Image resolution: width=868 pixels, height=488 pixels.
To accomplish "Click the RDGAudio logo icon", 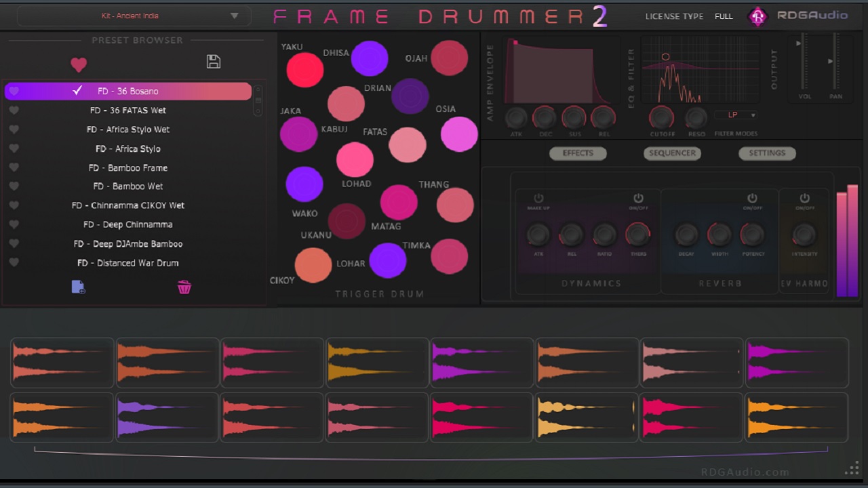I will click(x=757, y=16).
